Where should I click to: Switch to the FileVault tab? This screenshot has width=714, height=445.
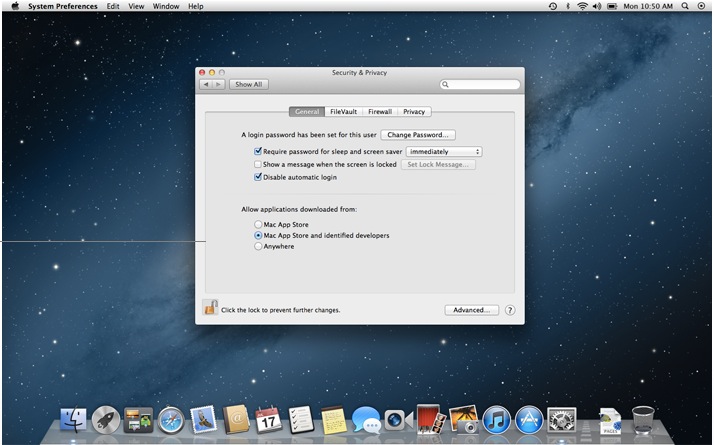[x=343, y=112]
